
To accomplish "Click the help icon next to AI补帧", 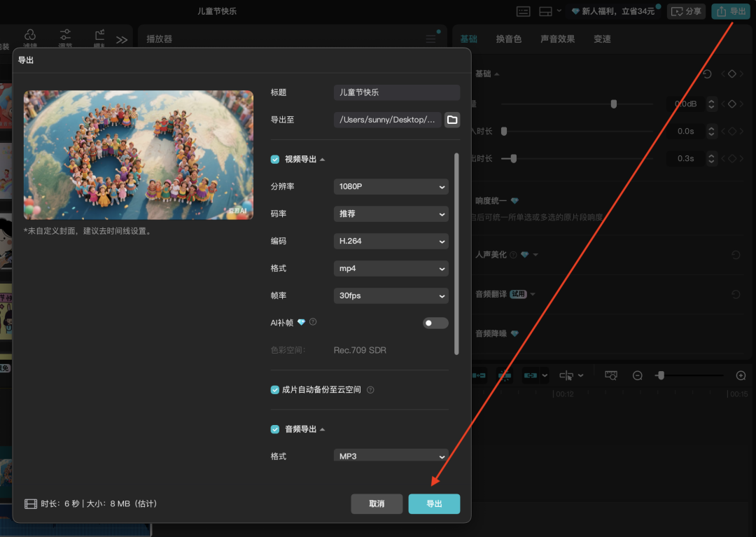I will [x=313, y=322].
